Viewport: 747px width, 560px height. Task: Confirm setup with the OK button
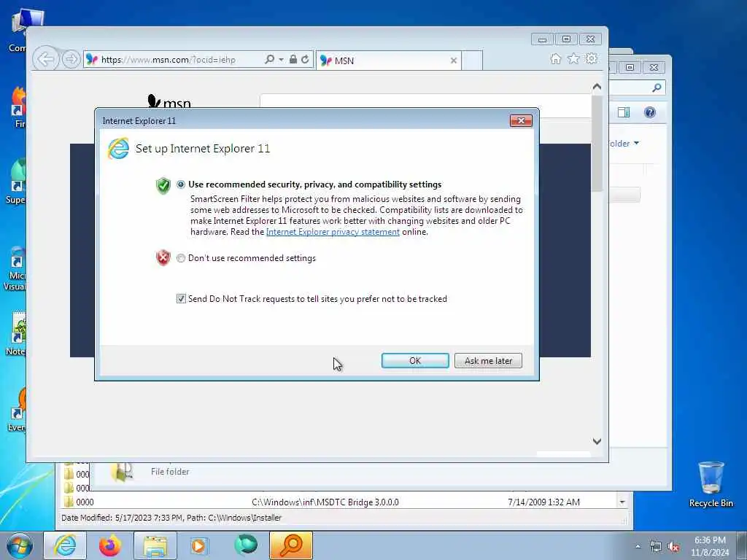415,360
